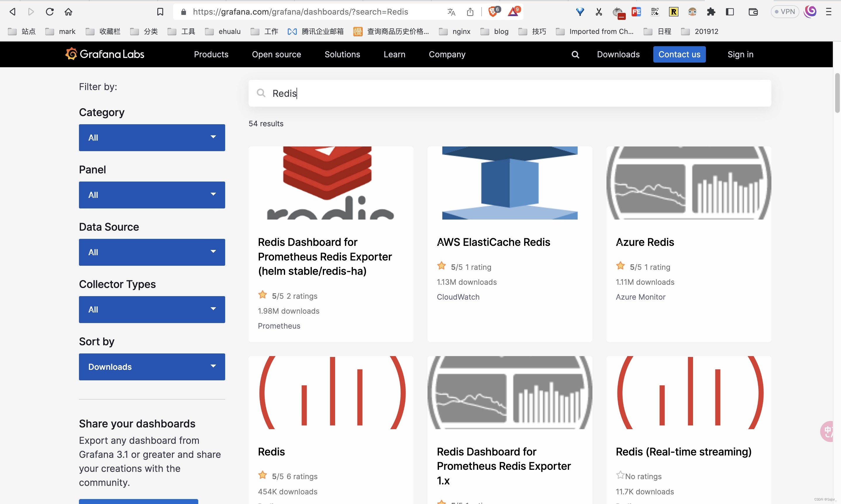Image resolution: width=841 pixels, height=504 pixels.
Task: Toggle the VPN button
Action: click(x=785, y=12)
